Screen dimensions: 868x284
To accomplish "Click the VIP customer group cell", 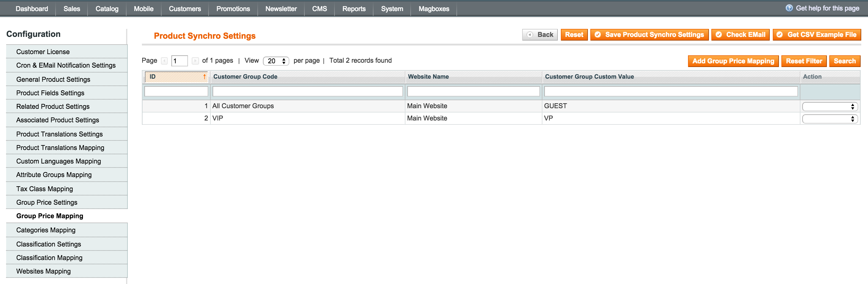I will coord(308,118).
